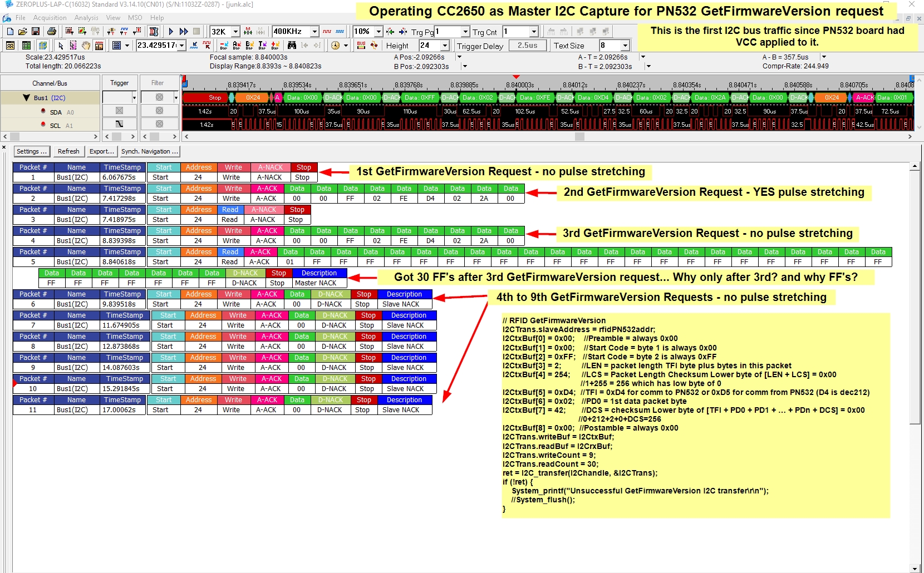
Task: Click the add Bar plus icon
Action: tap(275, 46)
